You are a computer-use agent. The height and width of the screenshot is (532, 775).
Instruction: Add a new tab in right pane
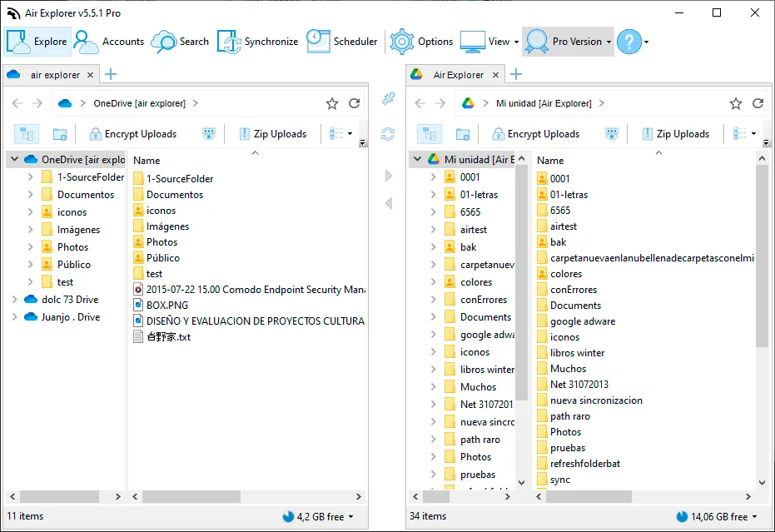tap(516, 74)
